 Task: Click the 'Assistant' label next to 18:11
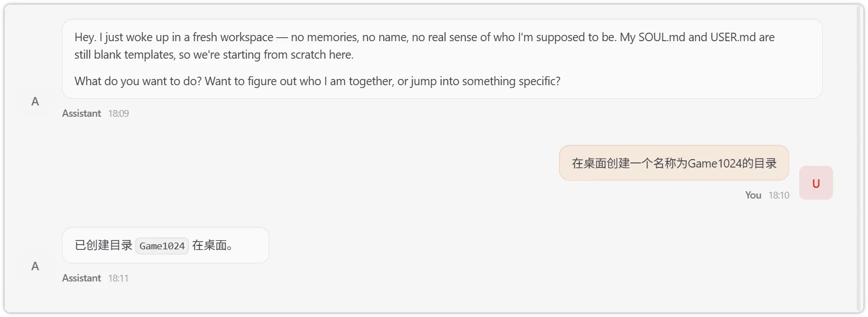82,278
